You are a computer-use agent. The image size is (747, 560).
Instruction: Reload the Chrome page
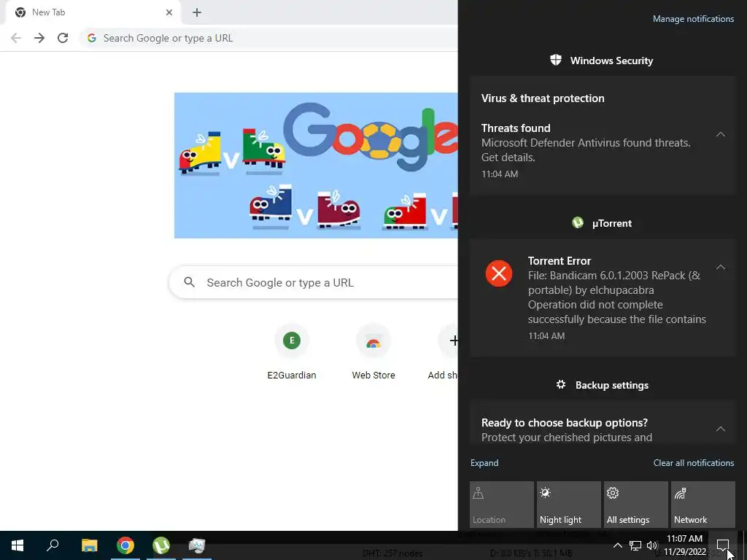coord(63,38)
